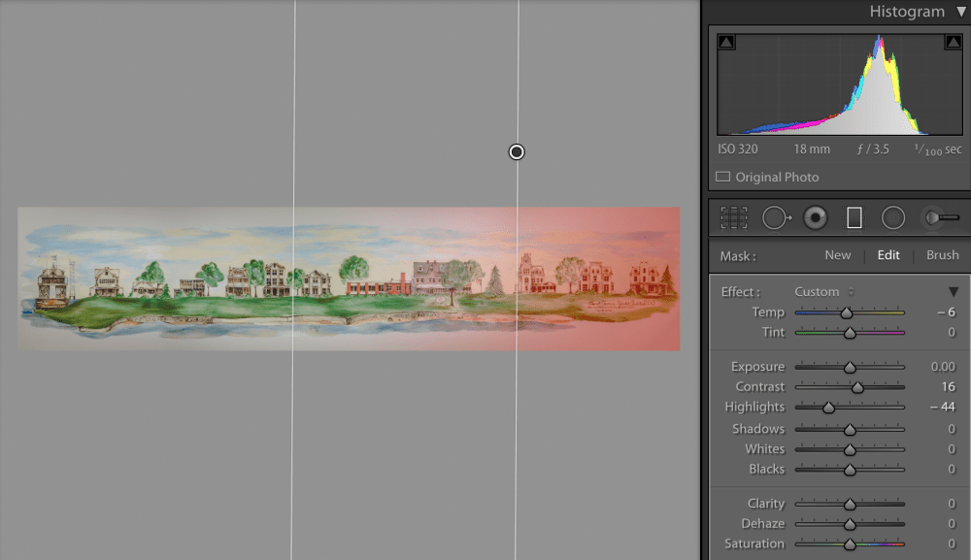This screenshot has height=560, width=971.
Task: Click the Dehaze slider handle
Action: tap(850, 523)
